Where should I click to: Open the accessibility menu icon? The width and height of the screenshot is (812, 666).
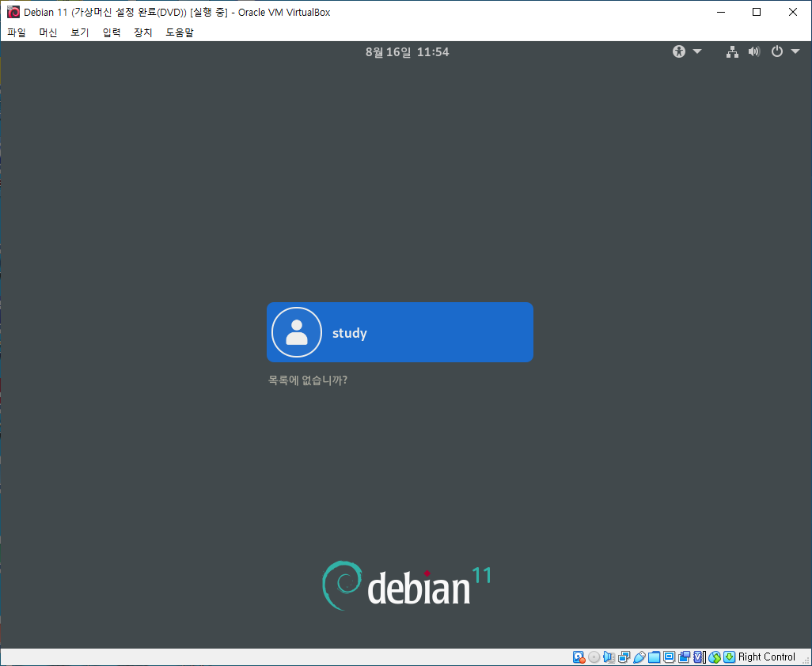[x=679, y=51]
